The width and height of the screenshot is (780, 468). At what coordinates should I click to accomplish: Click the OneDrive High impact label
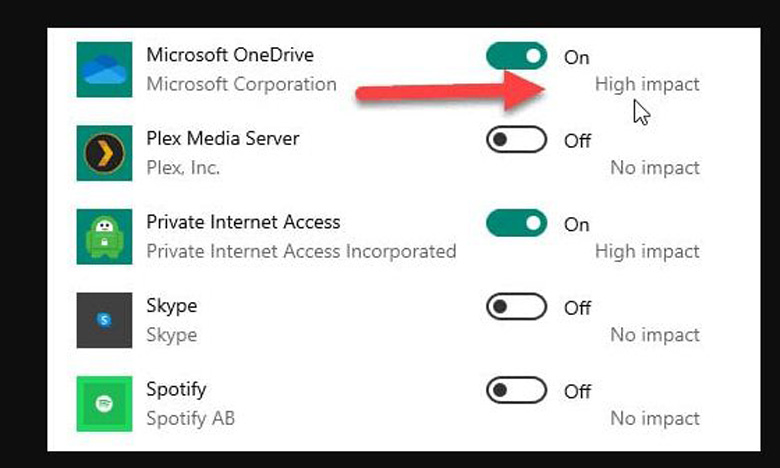647,84
